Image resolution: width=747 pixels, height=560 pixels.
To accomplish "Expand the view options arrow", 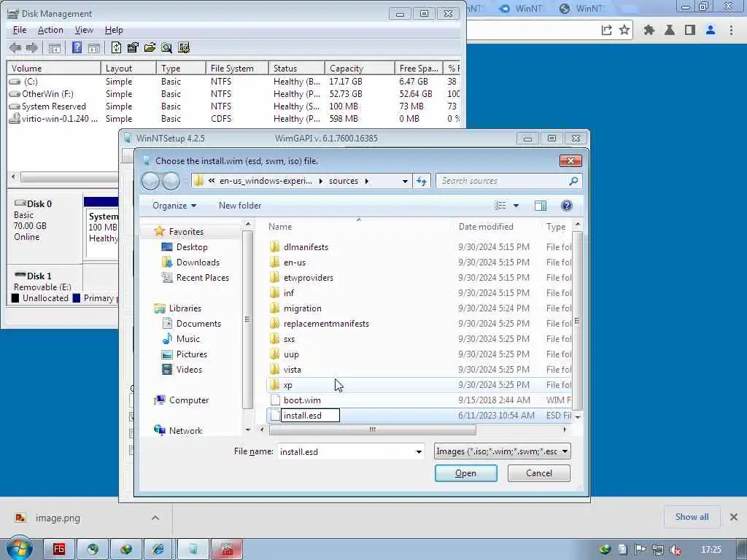I will click(x=516, y=206).
